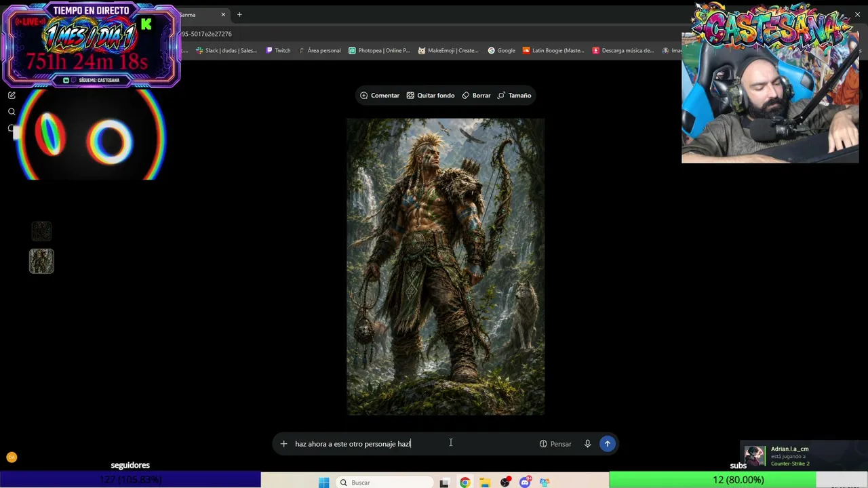The image size is (868, 488).
Task: Toggle the Pensar thinking mode
Action: [555, 444]
